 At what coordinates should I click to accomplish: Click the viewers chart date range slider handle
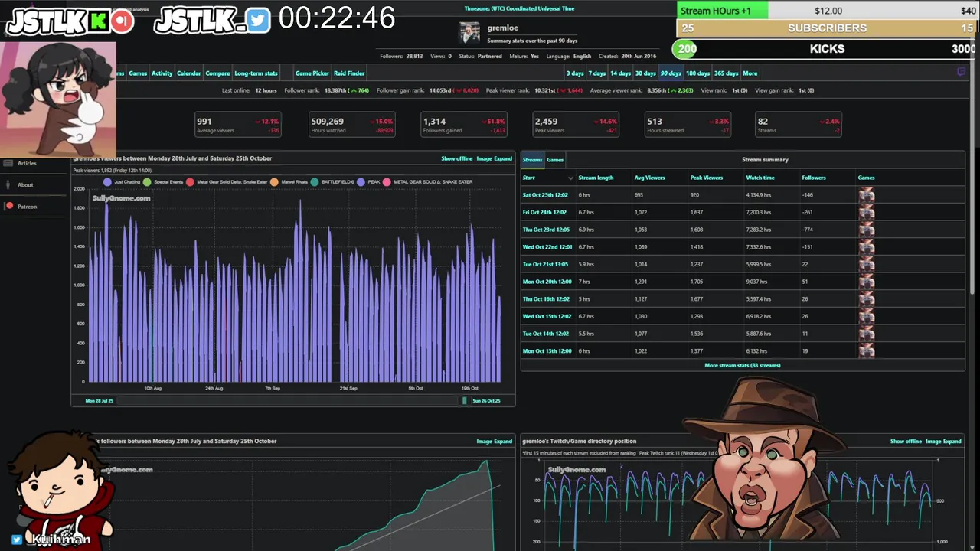pos(464,400)
